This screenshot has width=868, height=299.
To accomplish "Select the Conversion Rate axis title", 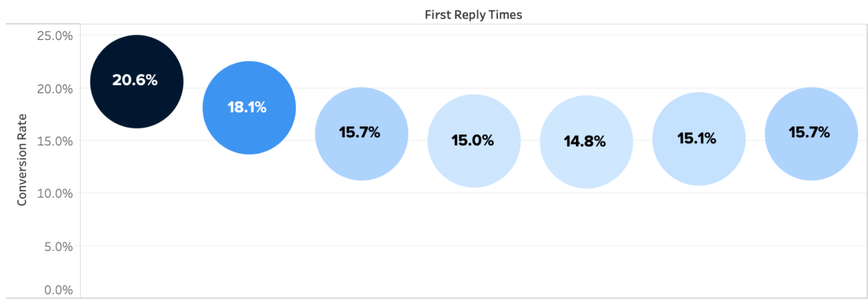I will pyautogui.click(x=23, y=159).
